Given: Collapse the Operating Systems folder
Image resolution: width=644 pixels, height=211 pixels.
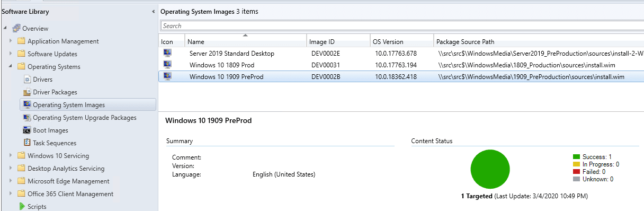Looking at the screenshot, I should (11, 67).
